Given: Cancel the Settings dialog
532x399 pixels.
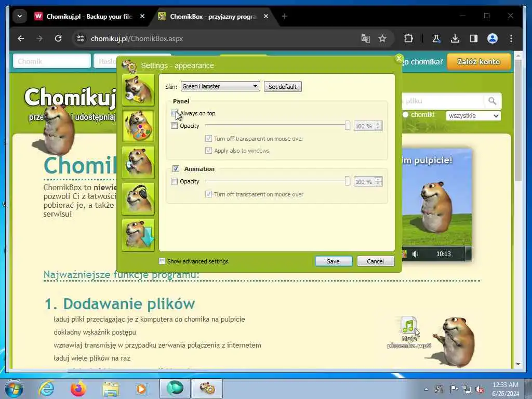Looking at the screenshot, I should (x=375, y=261).
